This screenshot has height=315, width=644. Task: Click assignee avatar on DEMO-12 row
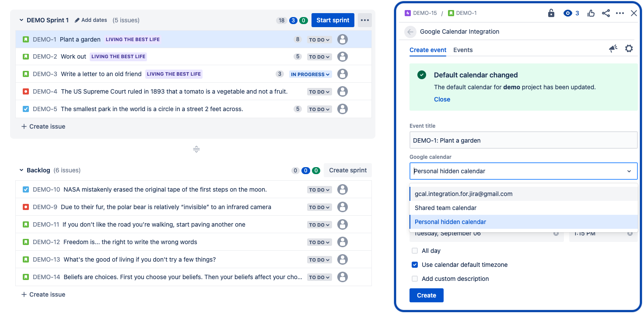(343, 242)
